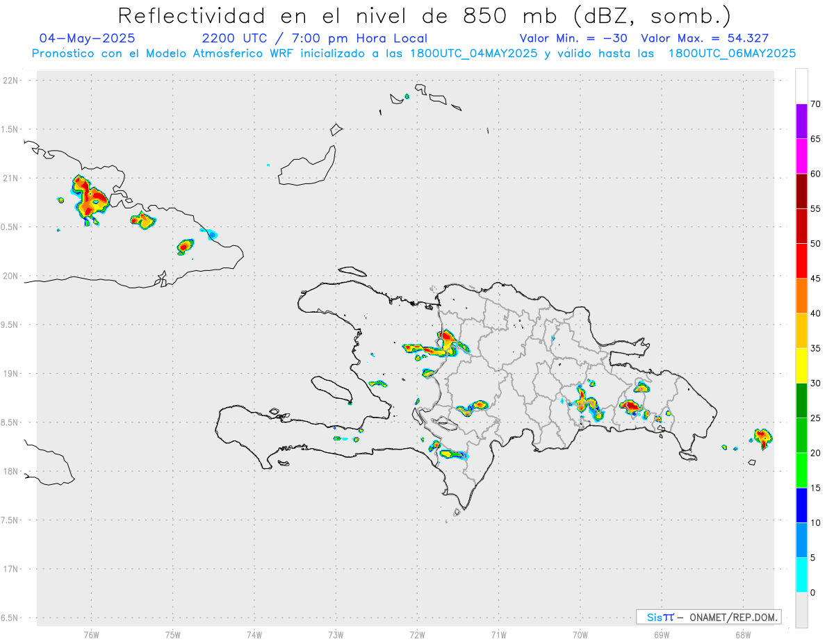Select the '76W' longitude label
The image size is (834, 644).
click(91, 634)
